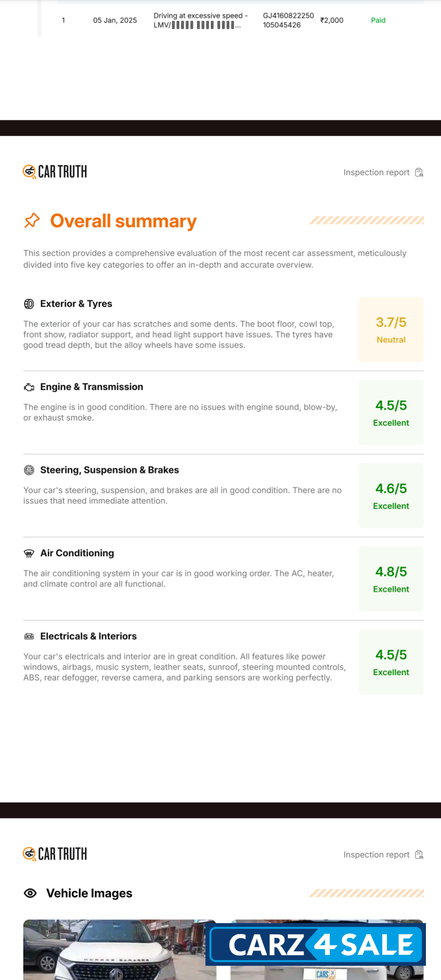The image size is (441, 980).
Task: Click the tyre icon next to Exterior & Tyres
Action: click(29, 304)
